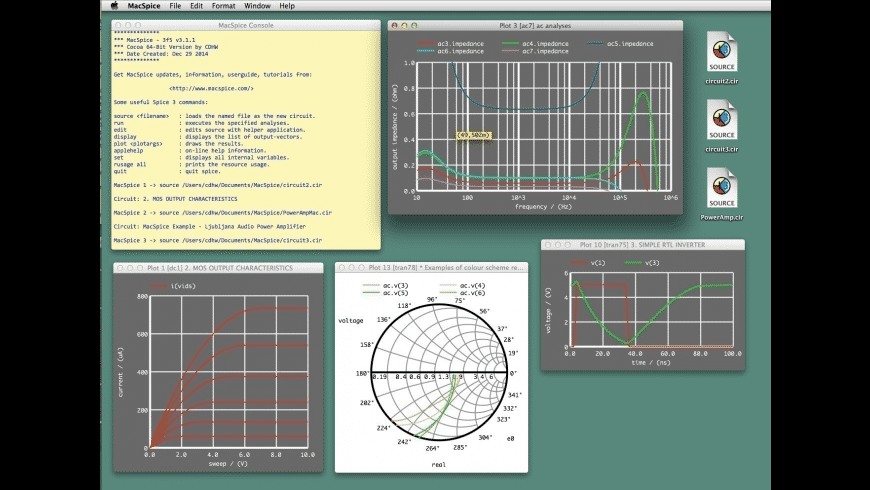Viewport: 870px width, 490px height.
Task: Click the ac.v(3) legend entry in Plot 13
Action: click(385, 285)
